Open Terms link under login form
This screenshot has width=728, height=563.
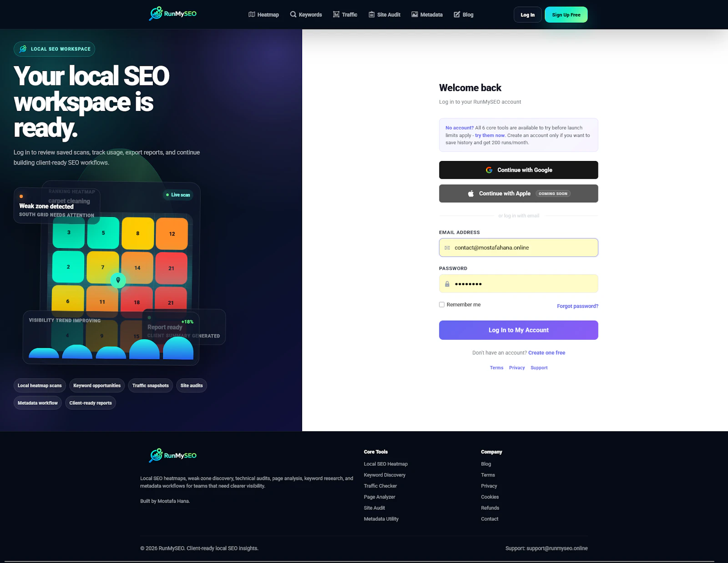[496, 368]
